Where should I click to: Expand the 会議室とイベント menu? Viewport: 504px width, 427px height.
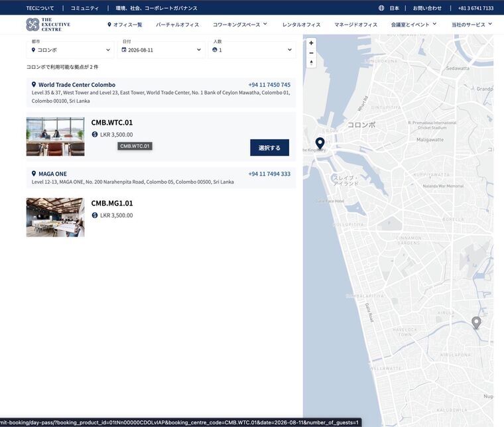[414, 25]
